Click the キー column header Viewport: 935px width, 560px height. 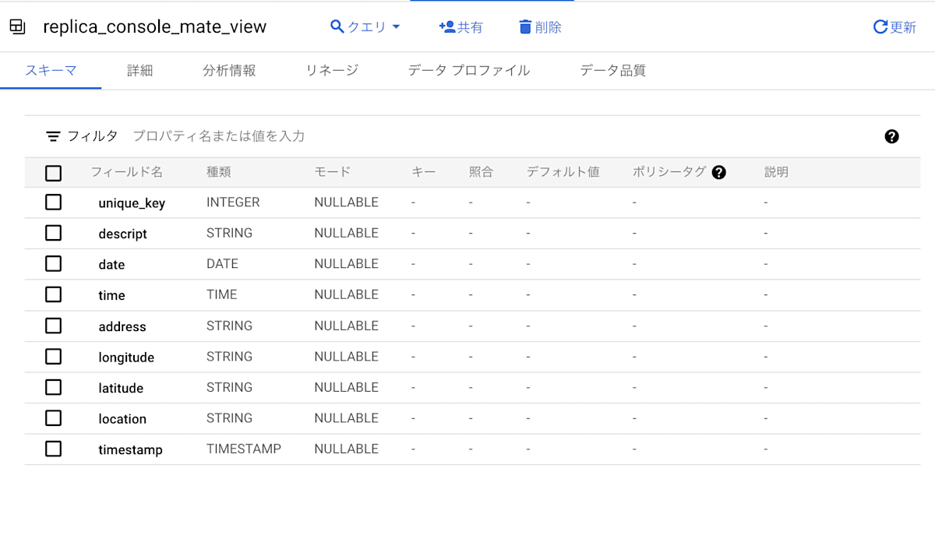[424, 172]
